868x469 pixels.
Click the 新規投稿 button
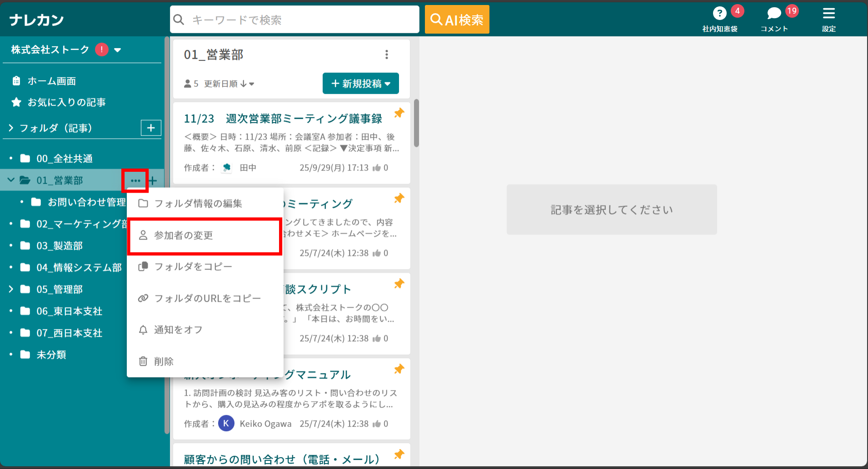pyautogui.click(x=360, y=83)
